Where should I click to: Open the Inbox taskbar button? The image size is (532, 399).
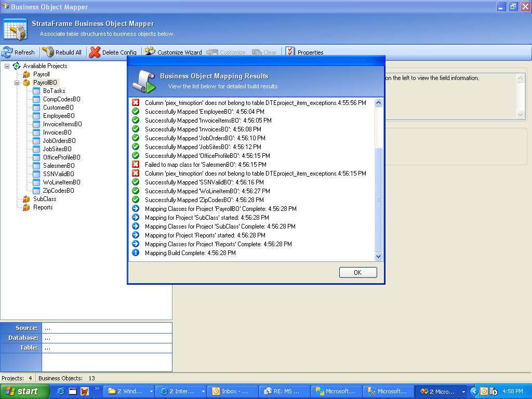click(x=231, y=391)
